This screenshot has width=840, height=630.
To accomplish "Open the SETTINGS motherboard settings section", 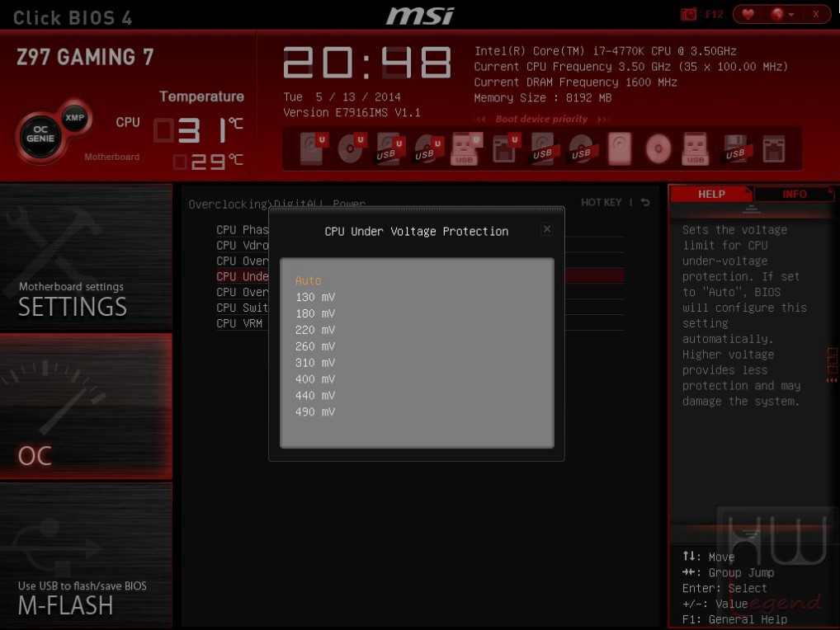I will coord(86,257).
